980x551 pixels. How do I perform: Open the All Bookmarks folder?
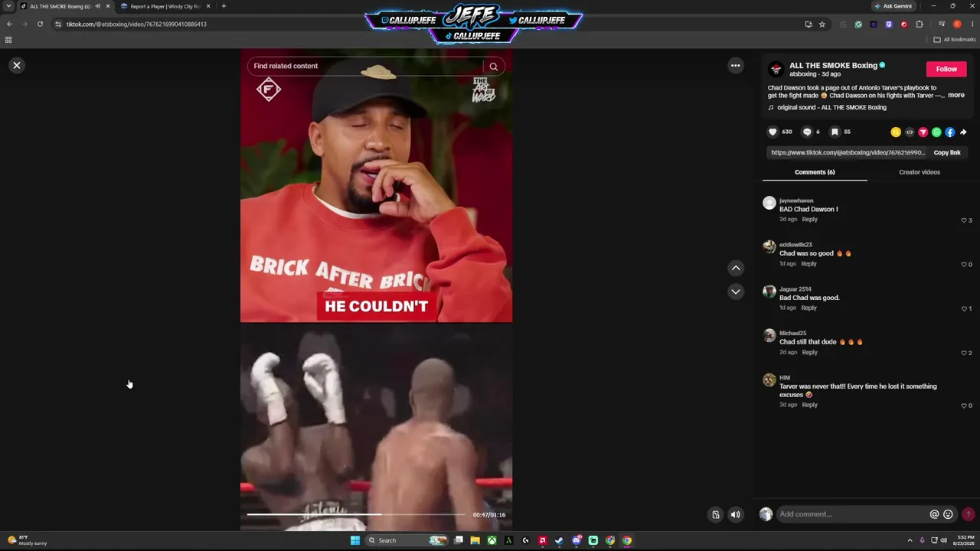[x=955, y=40]
